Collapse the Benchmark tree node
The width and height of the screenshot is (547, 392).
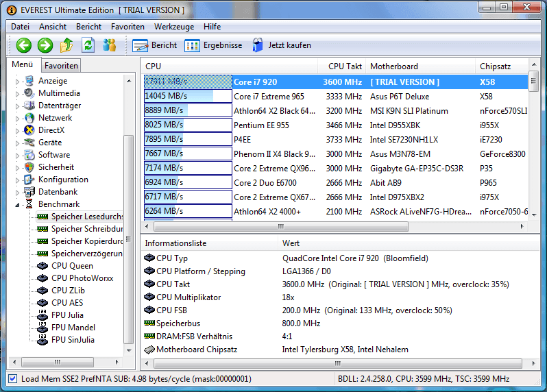[17, 205]
